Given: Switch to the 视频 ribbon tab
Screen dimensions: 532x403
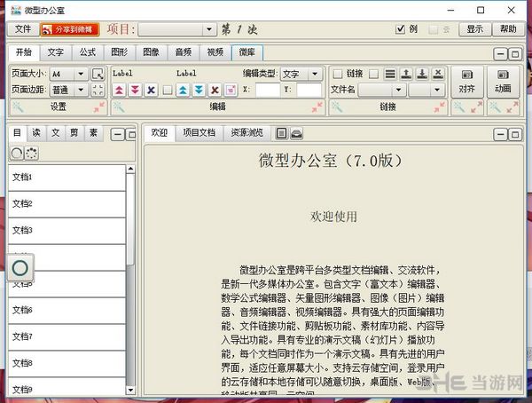Looking at the screenshot, I should pos(215,52).
